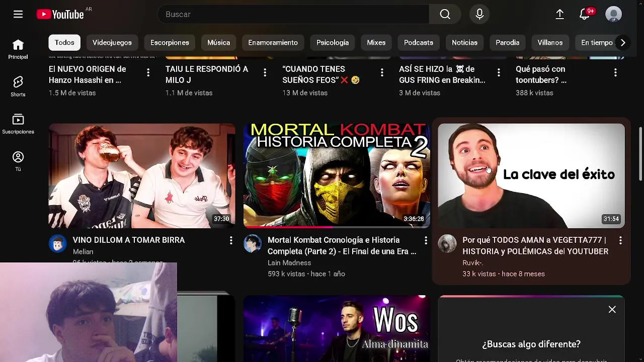The height and width of the screenshot is (362, 644).
Task: Select the Noticias chip
Action: tap(464, 43)
